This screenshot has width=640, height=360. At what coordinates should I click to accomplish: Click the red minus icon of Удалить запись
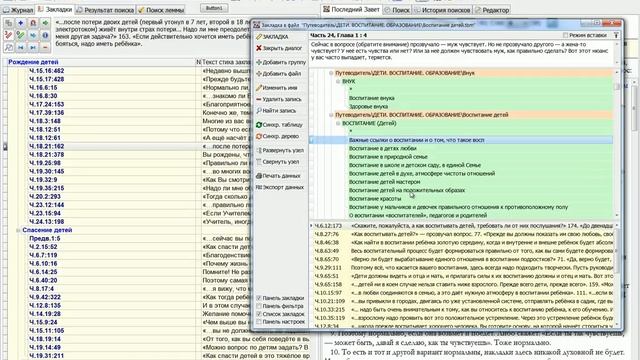tap(259, 99)
